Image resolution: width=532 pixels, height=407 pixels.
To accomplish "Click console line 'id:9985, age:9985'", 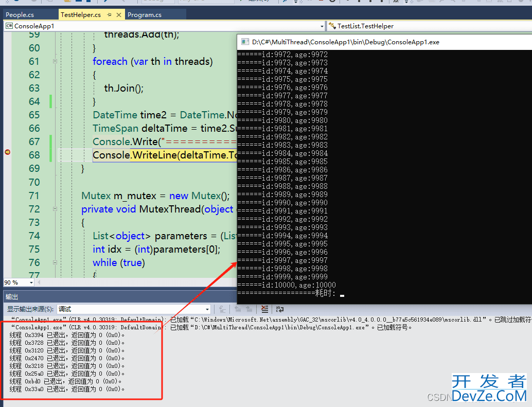I will point(282,162).
